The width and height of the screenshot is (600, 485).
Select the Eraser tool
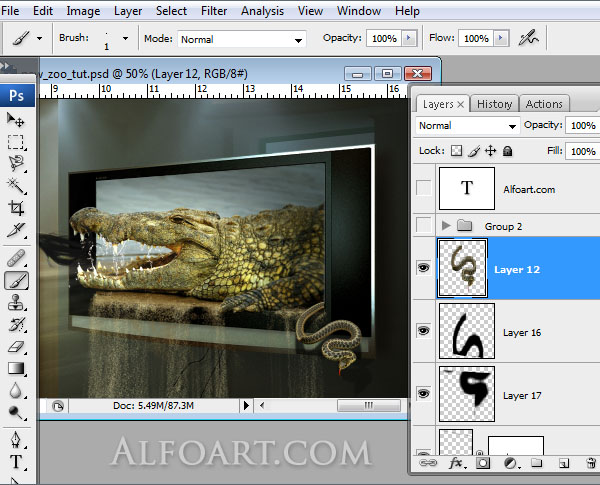[15, 346]
